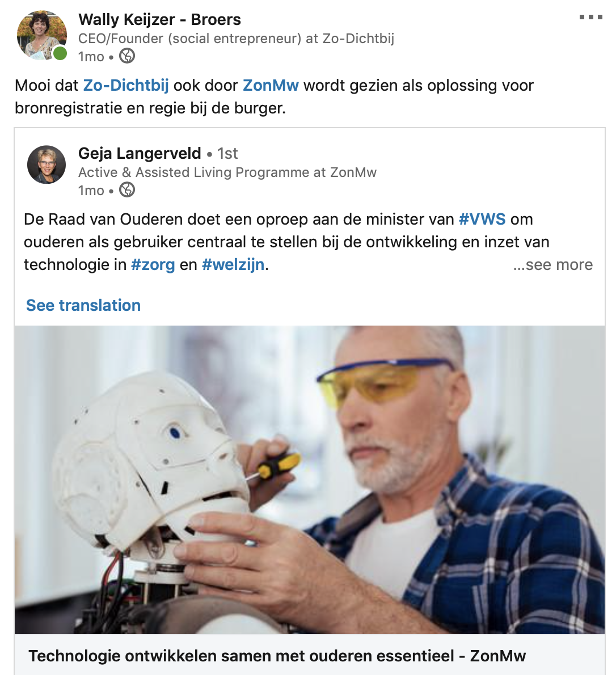Follow the #zorg hashtag
Viewport: 616px width, 675px height.
pos(153,264)
